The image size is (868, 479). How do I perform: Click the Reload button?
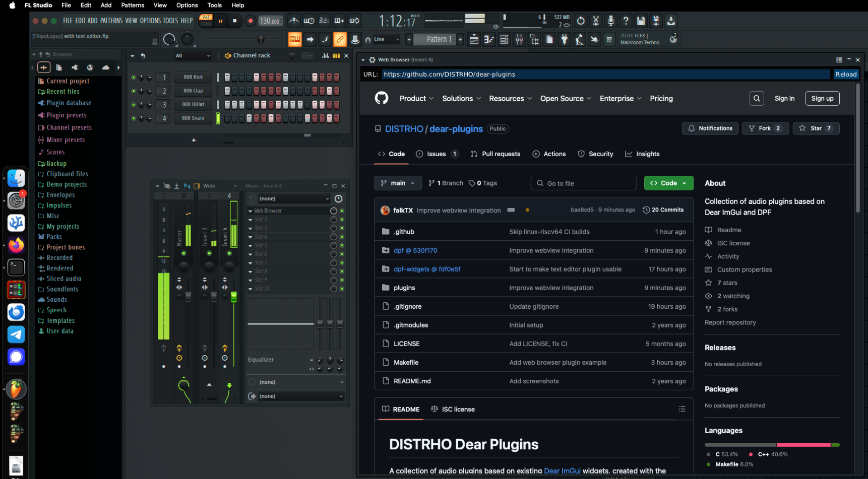point(846,74)
